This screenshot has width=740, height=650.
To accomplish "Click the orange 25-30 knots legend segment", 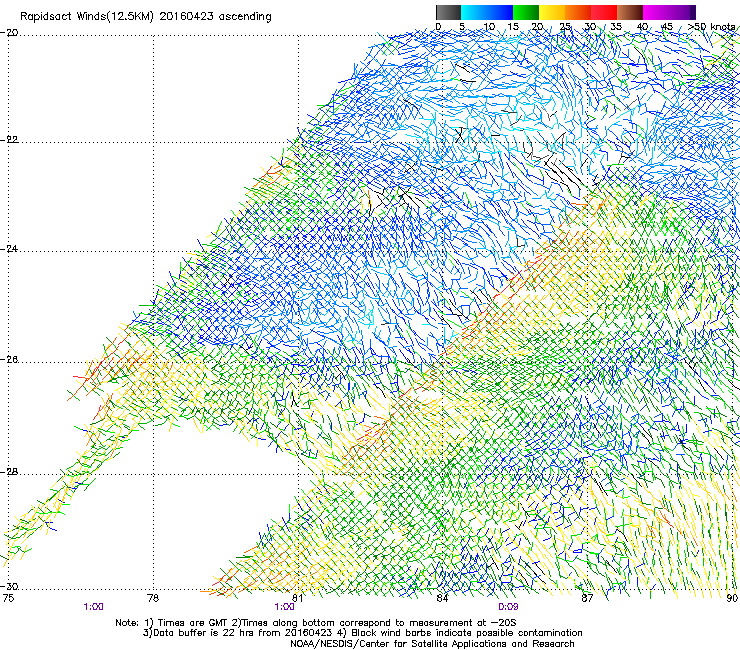I will pyautogui.click(x=578, y=12).
